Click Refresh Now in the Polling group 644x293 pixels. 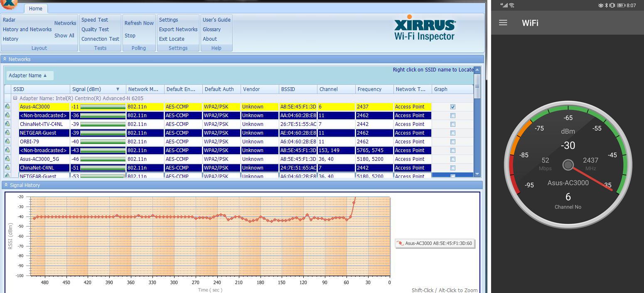pyautogui.click(x=139, y=23)
